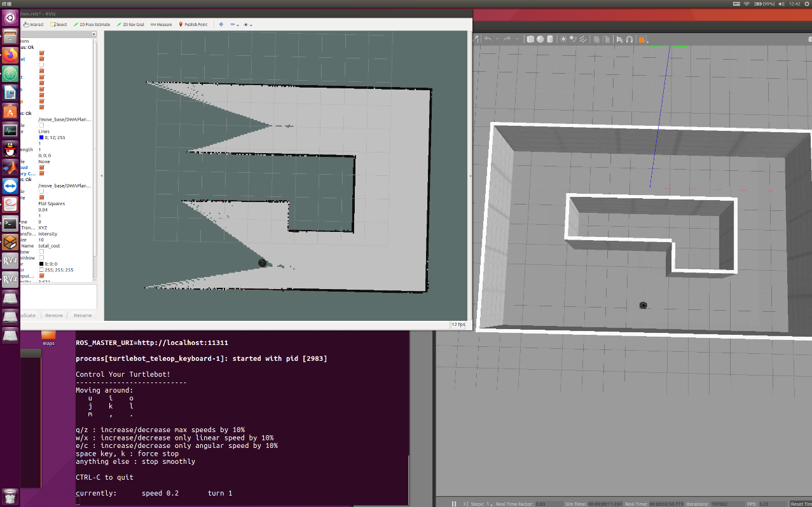Open the Lines style dropdown
This screenshot has height=507, width=812.
click(x=65, y=132)
